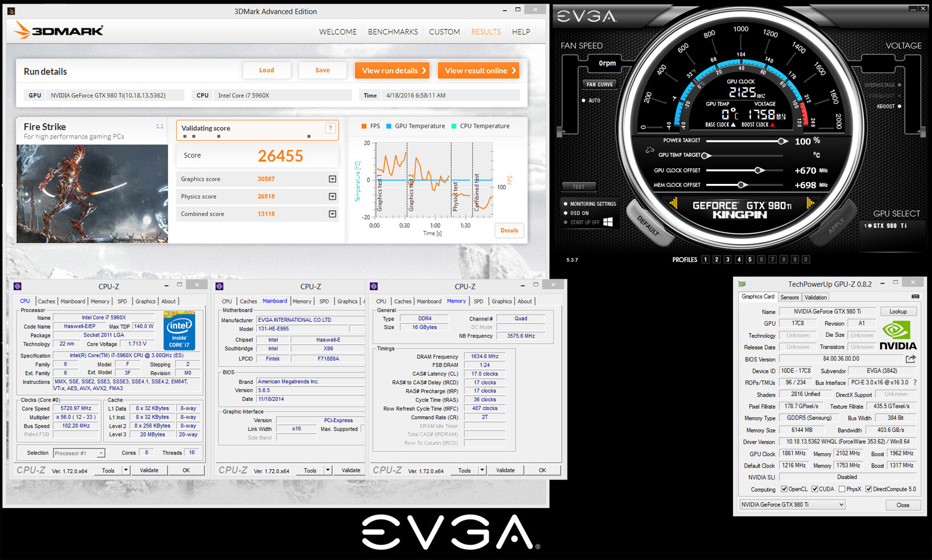Switch to the Sensors tab in GPU-Z
Viewport: 932px width, 560px height.
click(x=789, y=297)
